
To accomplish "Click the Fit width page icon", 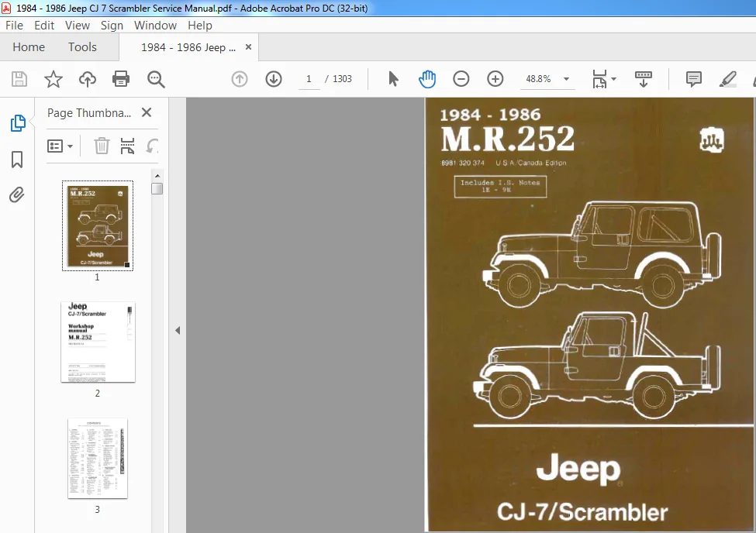I will (x=599, y=79).
